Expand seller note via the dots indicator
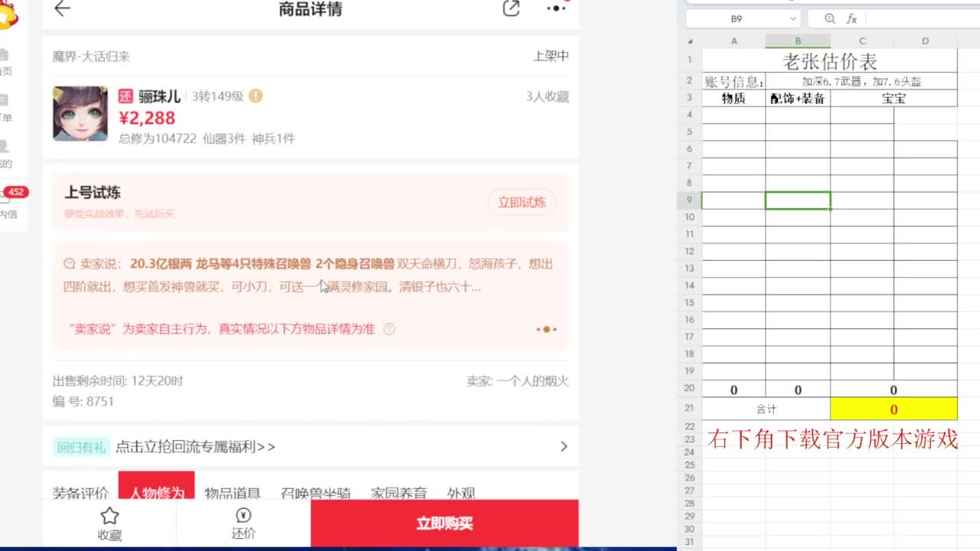980x551 pixels. (x=547, y=329)
